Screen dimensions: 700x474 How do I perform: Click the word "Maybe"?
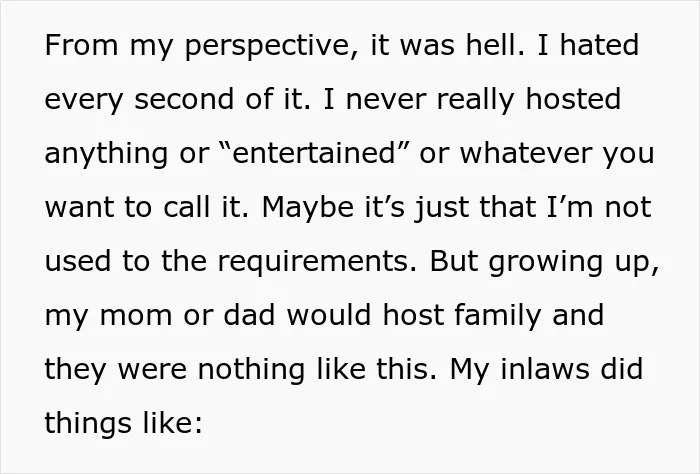click(308, 208)
